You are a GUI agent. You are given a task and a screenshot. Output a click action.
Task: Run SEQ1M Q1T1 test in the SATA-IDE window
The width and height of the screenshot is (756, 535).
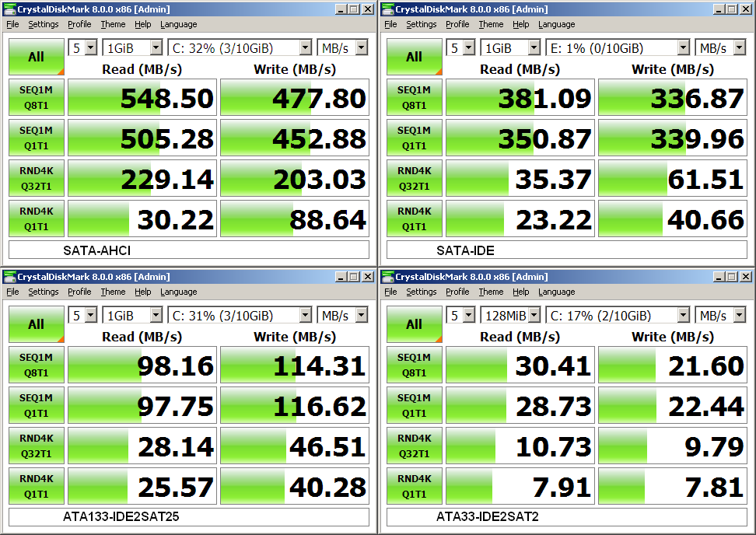[414, 138]
